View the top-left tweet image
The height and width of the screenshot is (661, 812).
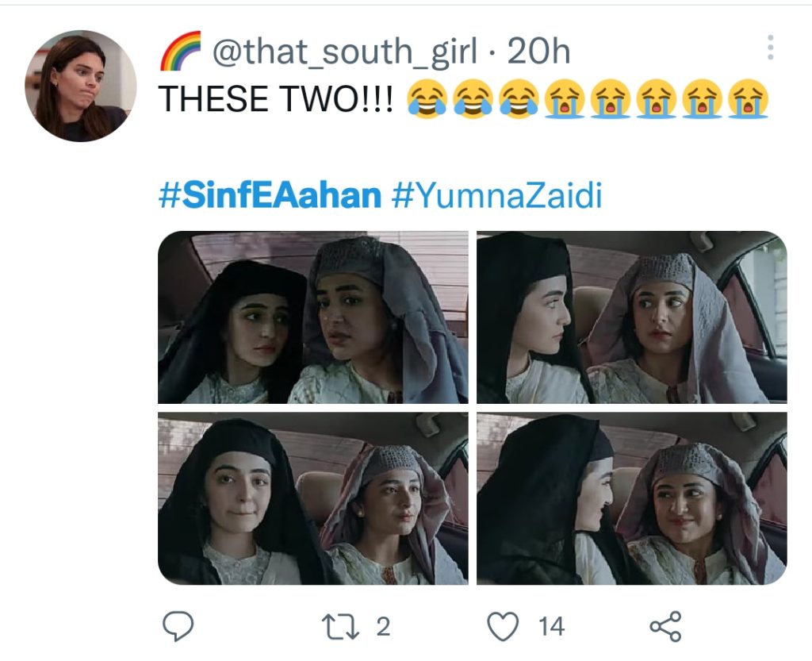312,317
